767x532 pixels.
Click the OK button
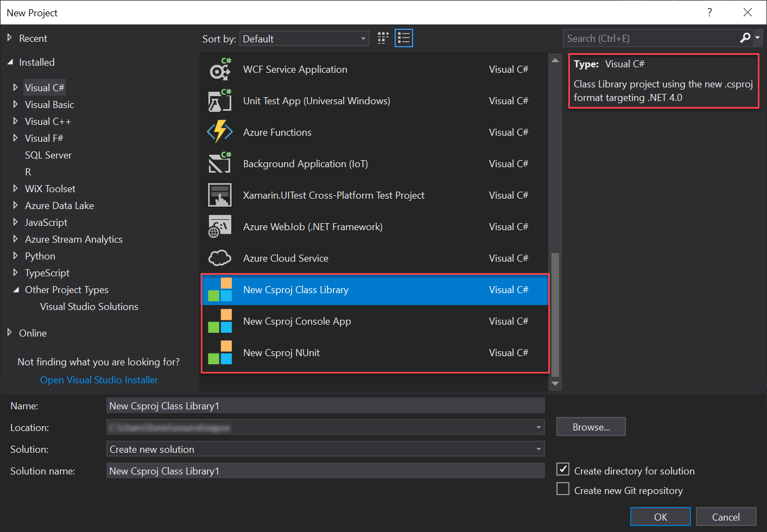(661, 517)
